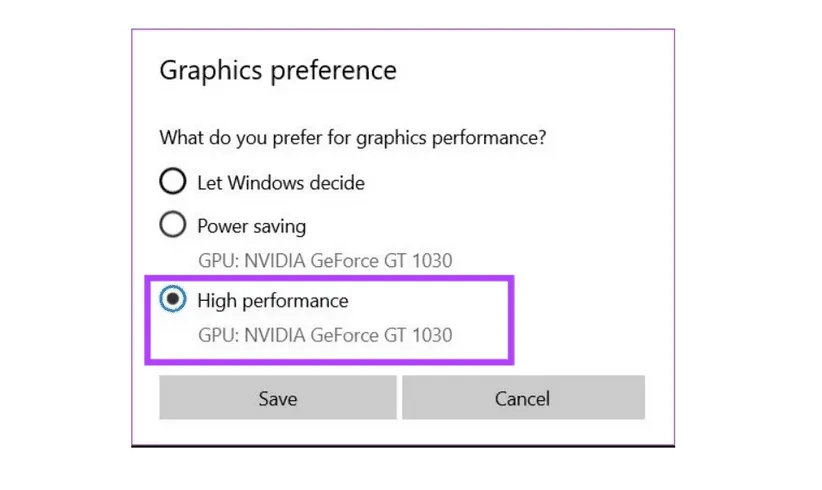Click the GPU name under Power saving
822x490 pixels.
[x=324, y=261]
